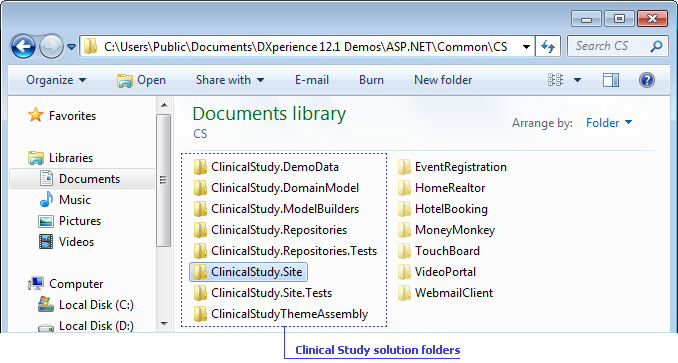Click Burn in the toolbar
The image size is (678, 363).
tap(371, 80)
